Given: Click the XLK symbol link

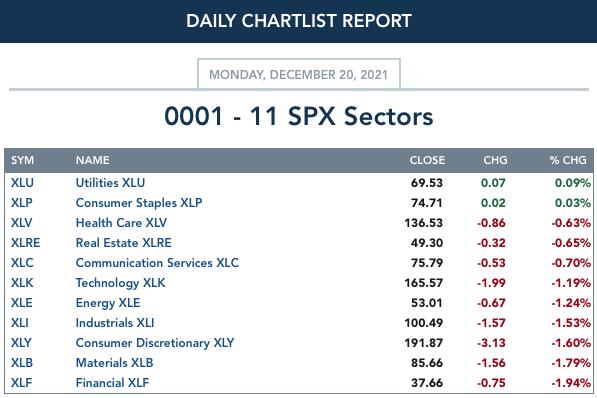Looking at the screenshot, I should pyautogui.click(x=22, y=283).
